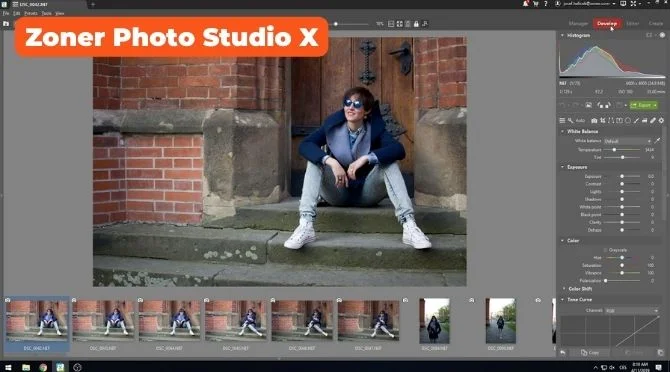Open the View menu
The image size is (670, 372).
click(x=60, y=13)
